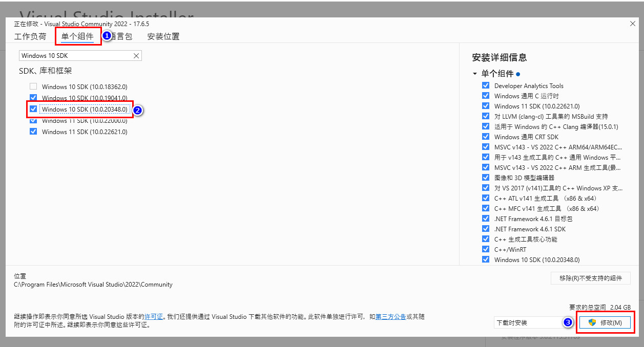Viewport: 644px width, 347px height.
Task: Toggle 对 LLVM (clang-cl) 工具集的 MSBuild 支持
Action: coord(486,116)
